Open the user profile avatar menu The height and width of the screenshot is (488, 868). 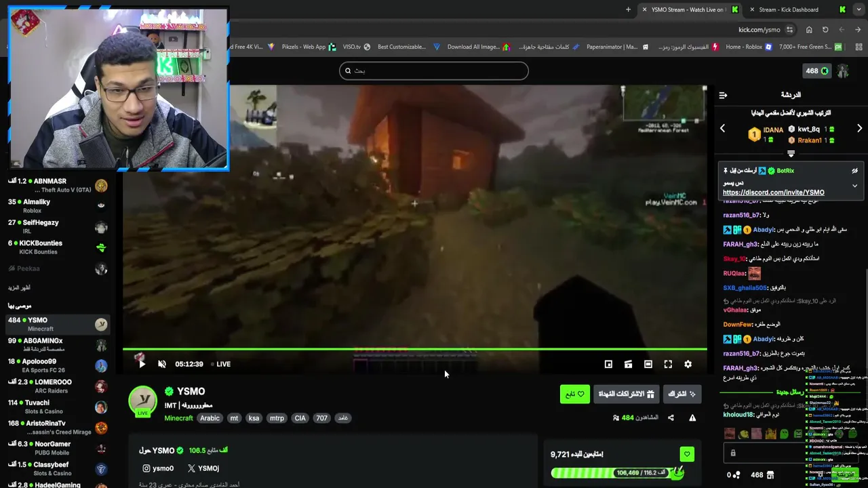click(843, 70)
